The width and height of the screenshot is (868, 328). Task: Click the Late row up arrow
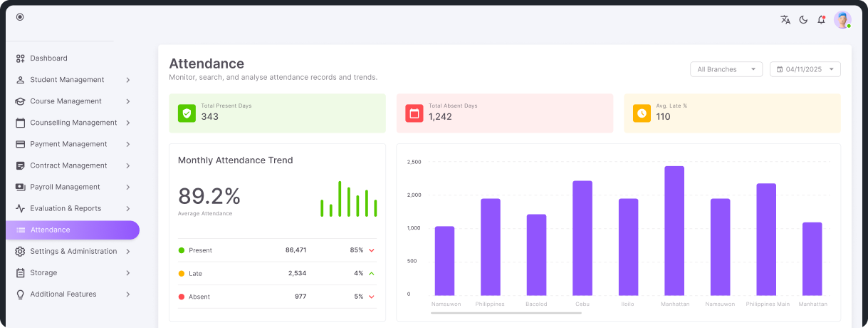coord(372,273)
